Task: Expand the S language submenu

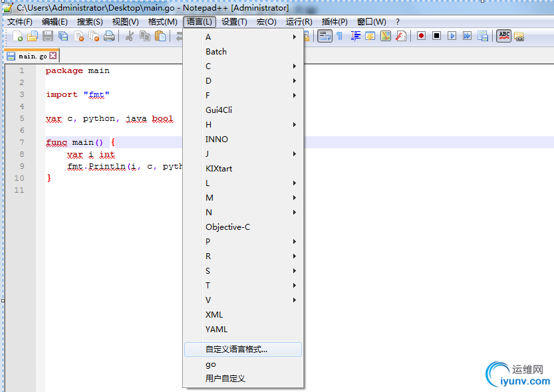Action: pos(243,271)
